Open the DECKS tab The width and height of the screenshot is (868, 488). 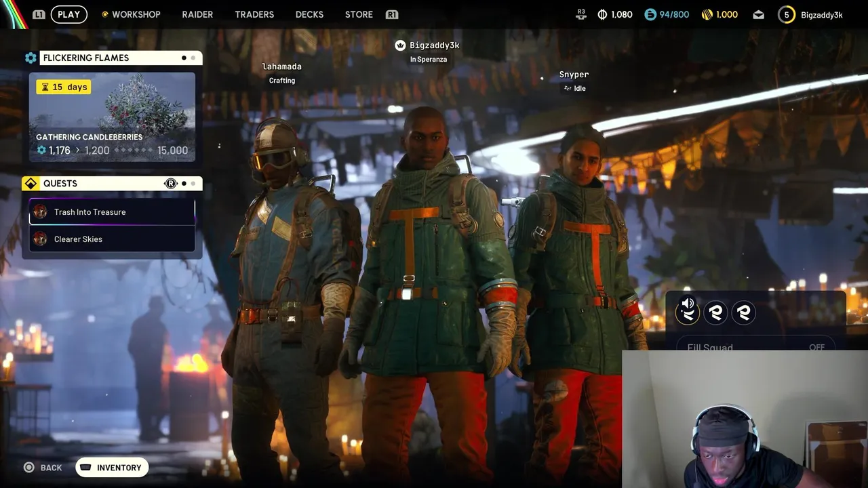309,14
